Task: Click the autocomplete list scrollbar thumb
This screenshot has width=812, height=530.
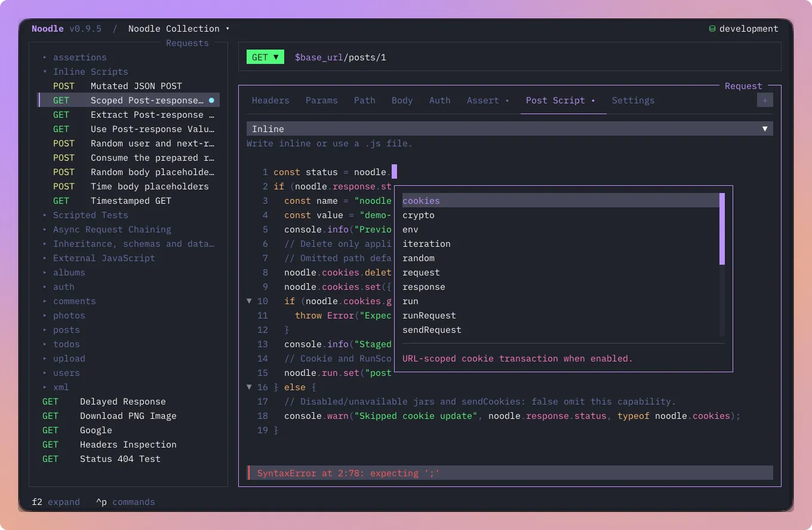Action: [722, 229]
